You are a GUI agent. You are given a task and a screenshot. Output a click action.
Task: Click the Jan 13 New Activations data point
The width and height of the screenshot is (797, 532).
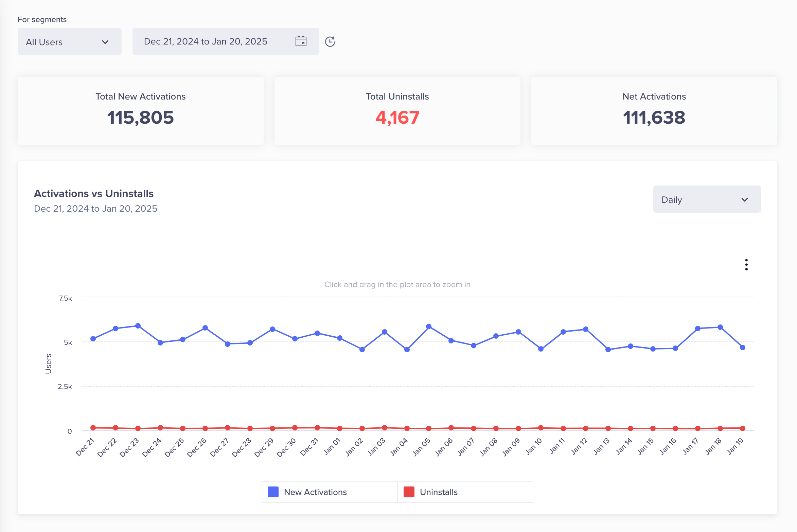pyautogui.click(x=608, y=350)
